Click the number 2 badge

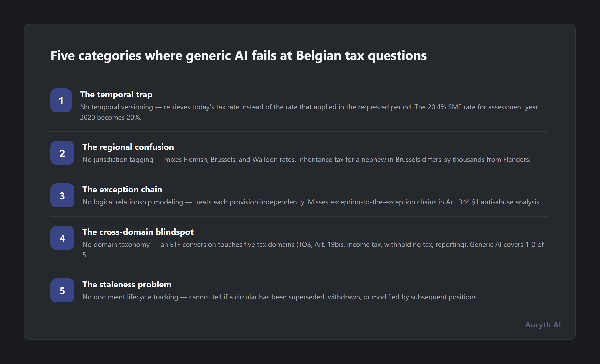62,153
